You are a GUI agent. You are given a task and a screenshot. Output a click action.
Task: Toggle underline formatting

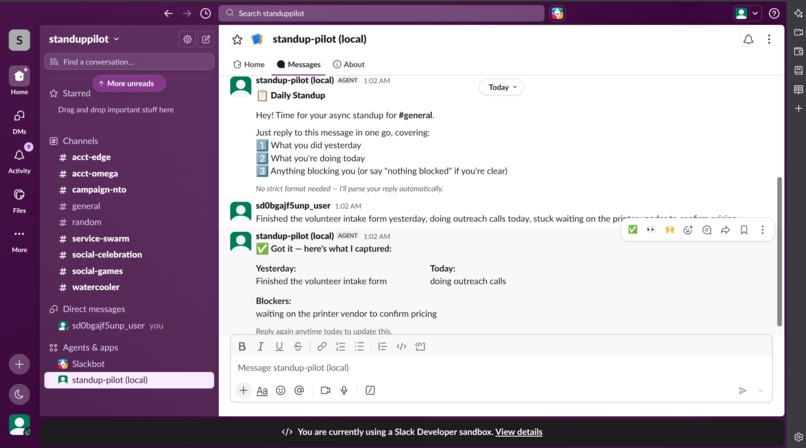click(x=279, y=347)
